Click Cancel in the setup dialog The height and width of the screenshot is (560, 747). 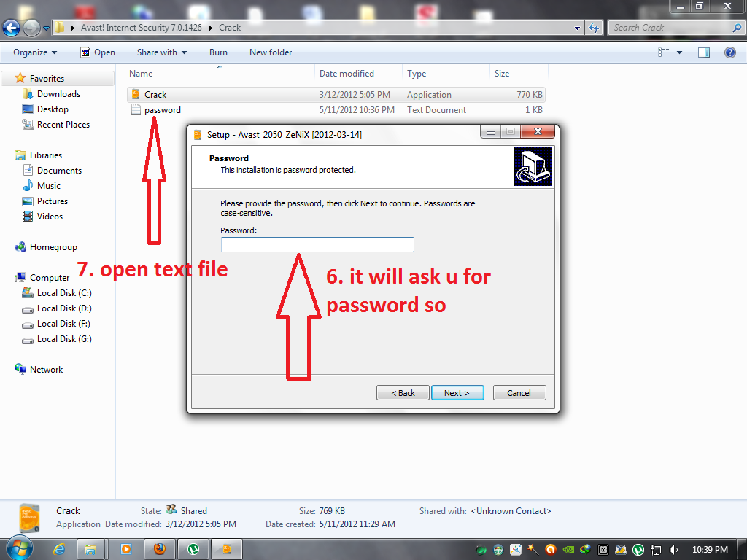click(519, 393)
